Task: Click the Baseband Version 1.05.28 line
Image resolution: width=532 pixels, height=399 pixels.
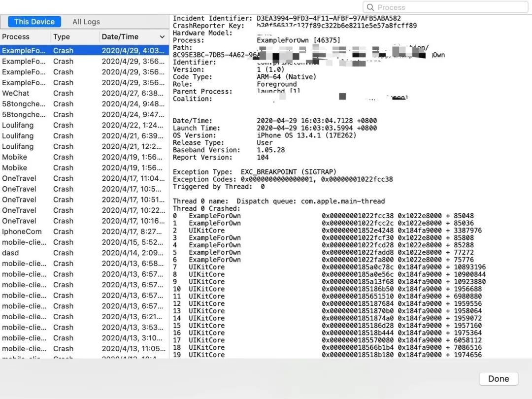Action: point(229,150)
